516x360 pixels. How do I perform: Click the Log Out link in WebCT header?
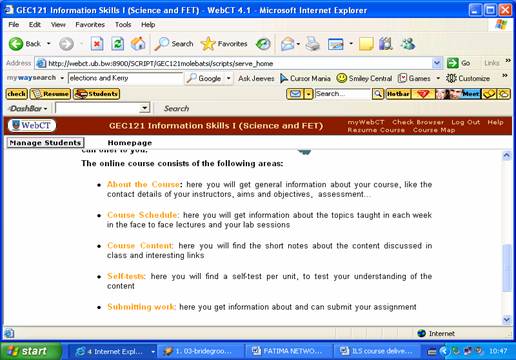click(x=466, y=122)
